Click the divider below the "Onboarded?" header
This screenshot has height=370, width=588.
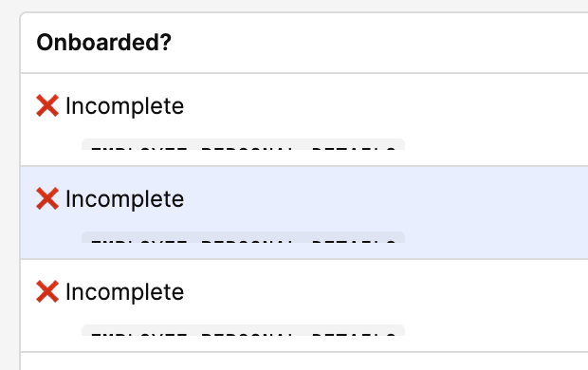click(x=304, y=73)
